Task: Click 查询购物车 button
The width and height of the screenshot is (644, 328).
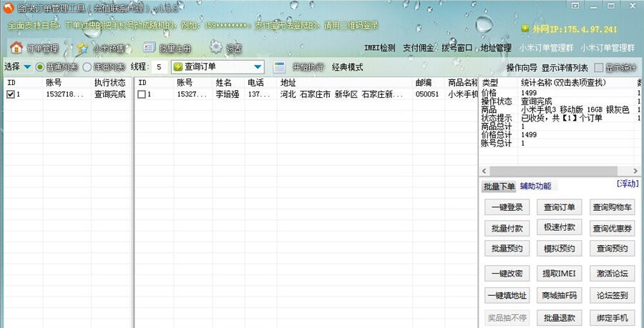Action: pyautogui.click(x=613, y=207)
